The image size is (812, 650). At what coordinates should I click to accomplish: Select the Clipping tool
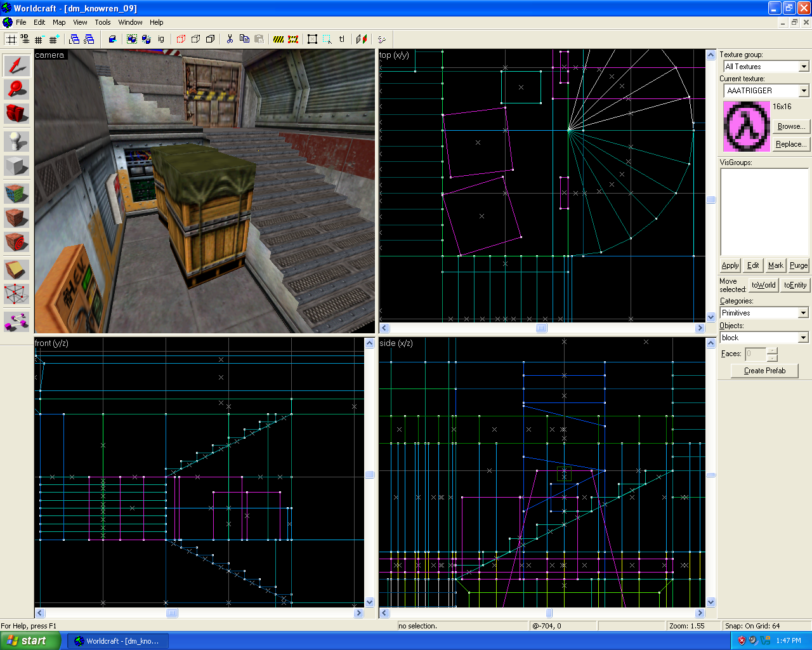[x=16, y=269]
